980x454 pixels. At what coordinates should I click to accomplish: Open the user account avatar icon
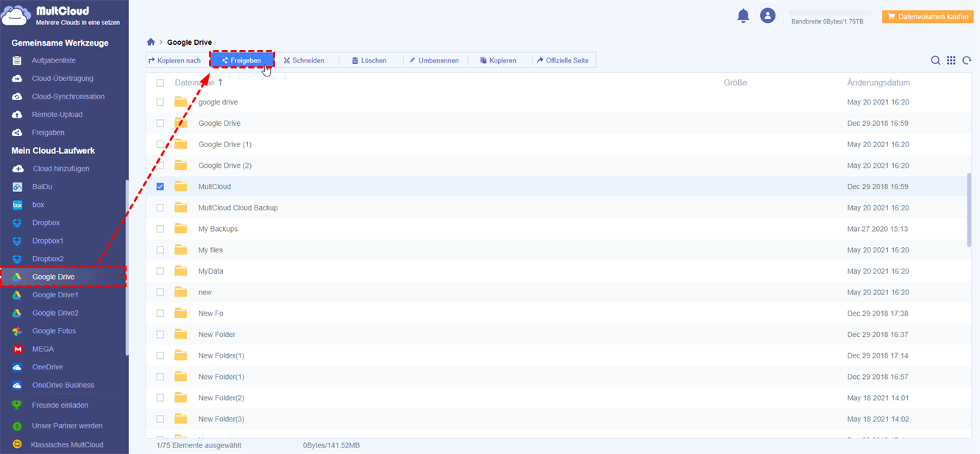pyautogui.click(x=767, y=15)
